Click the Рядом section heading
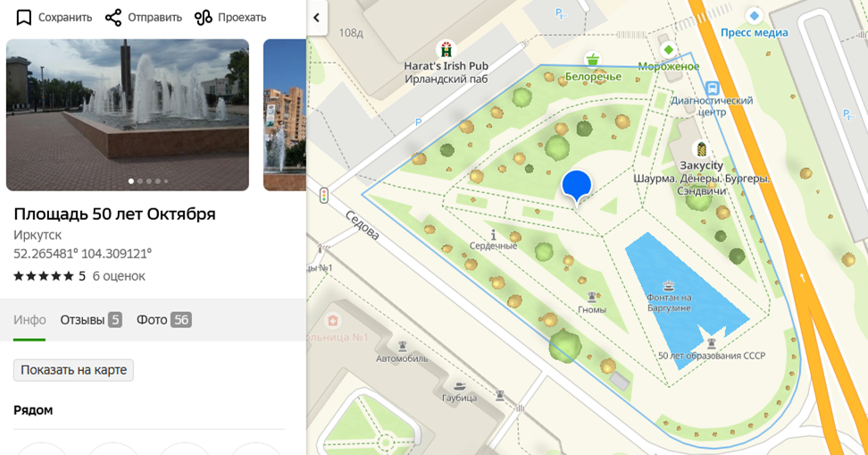Screen dimensions: 868x455 33,410
